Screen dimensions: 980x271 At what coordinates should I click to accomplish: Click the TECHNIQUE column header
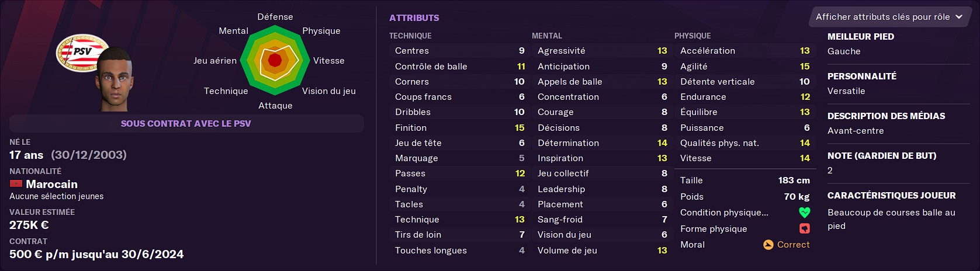[x=410, y=36]
